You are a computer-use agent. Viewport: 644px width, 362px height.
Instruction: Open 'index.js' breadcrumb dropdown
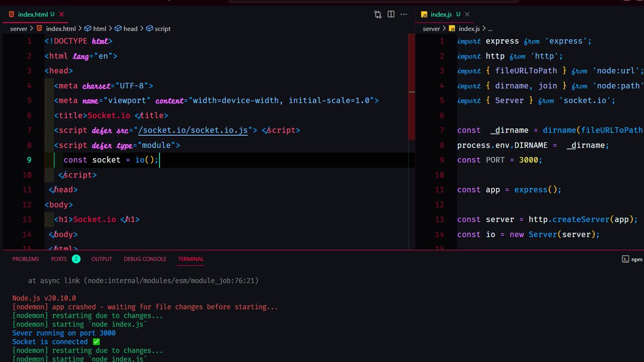coord(470,28)
